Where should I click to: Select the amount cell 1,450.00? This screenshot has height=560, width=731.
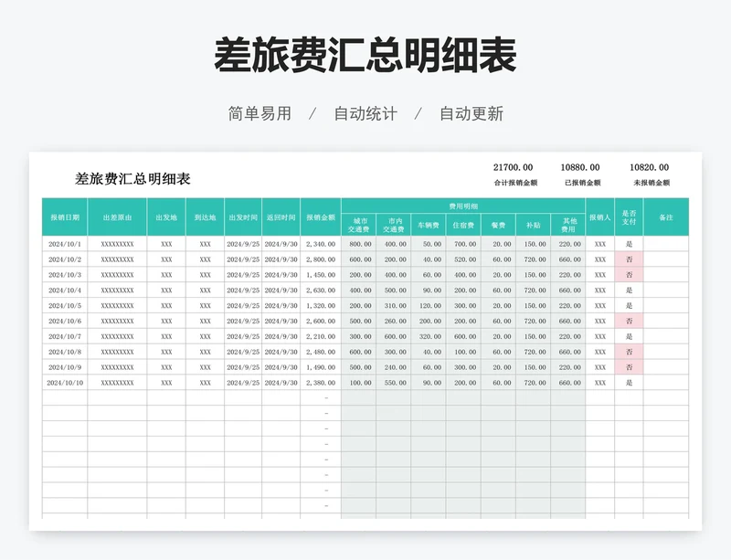(321, 275)
